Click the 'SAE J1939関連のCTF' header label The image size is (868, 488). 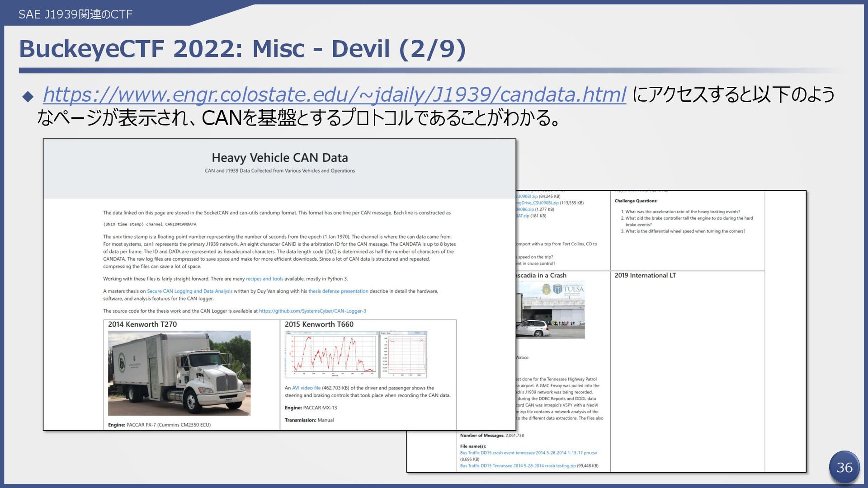tap(75, 14)
